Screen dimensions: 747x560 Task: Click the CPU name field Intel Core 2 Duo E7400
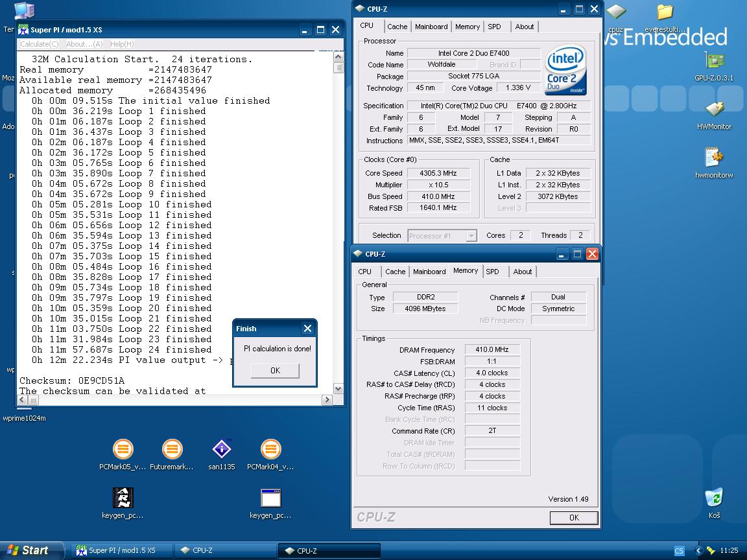point(473,53)
